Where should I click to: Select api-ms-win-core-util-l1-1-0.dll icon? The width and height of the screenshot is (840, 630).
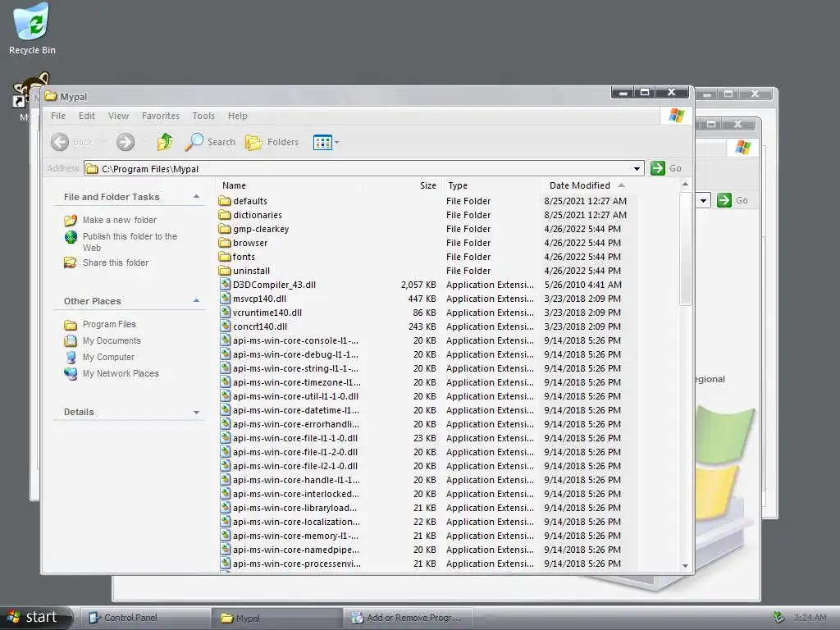point(226,396)
